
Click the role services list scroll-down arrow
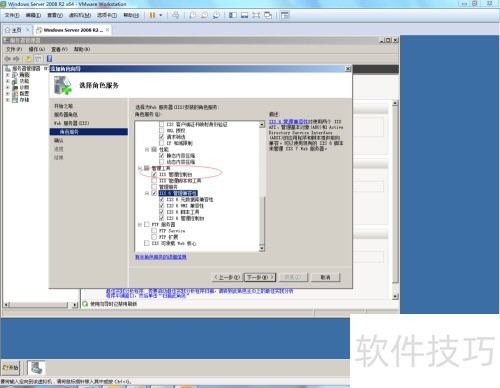(x=262, y=248)
